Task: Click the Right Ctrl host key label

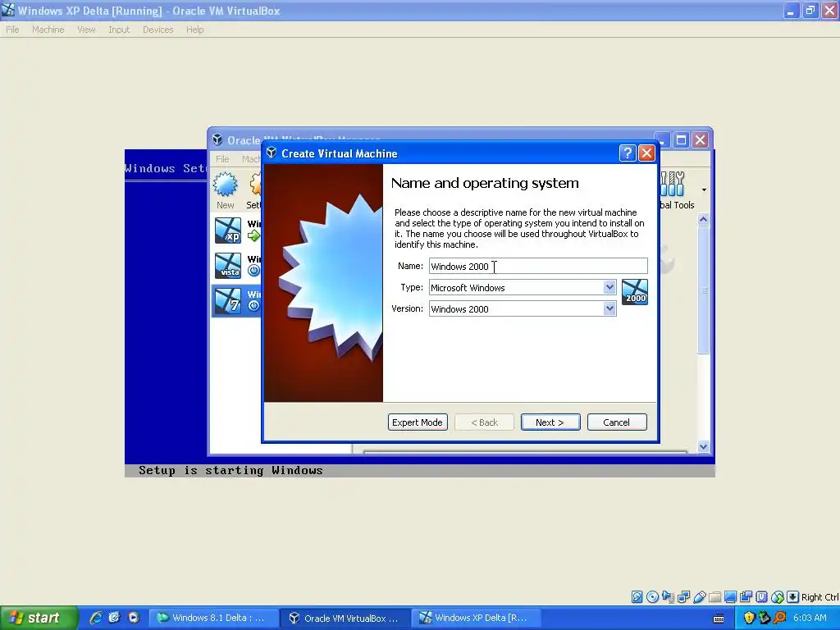Action: pos(819,597)
